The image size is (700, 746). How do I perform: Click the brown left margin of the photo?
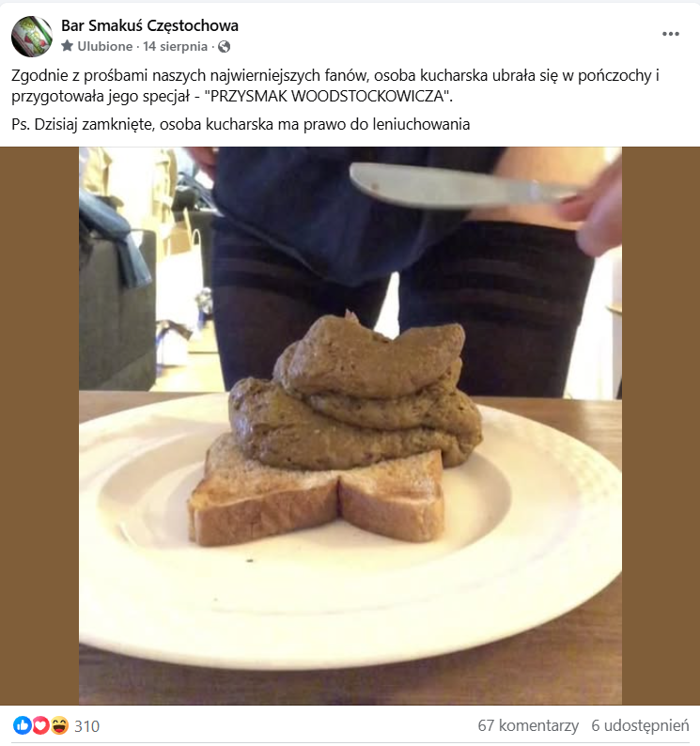click(x=39, y=426)
